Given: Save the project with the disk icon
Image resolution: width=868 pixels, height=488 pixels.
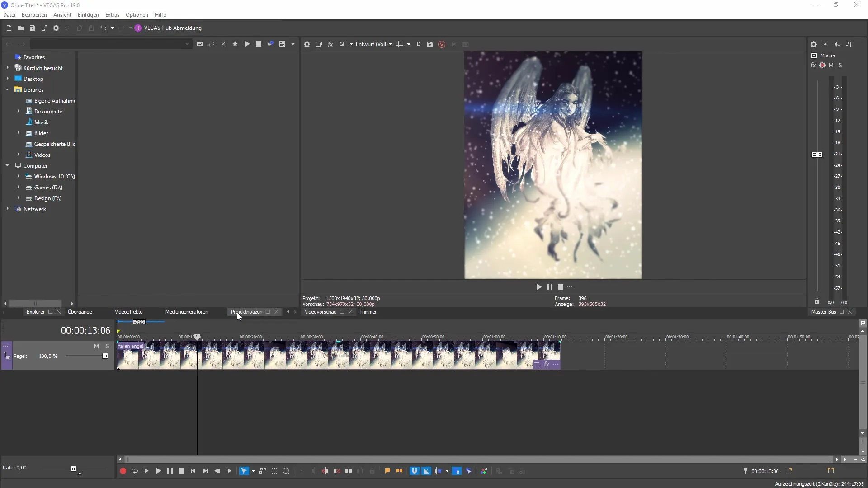Looking at the screenshot, I should coord(32,28).
